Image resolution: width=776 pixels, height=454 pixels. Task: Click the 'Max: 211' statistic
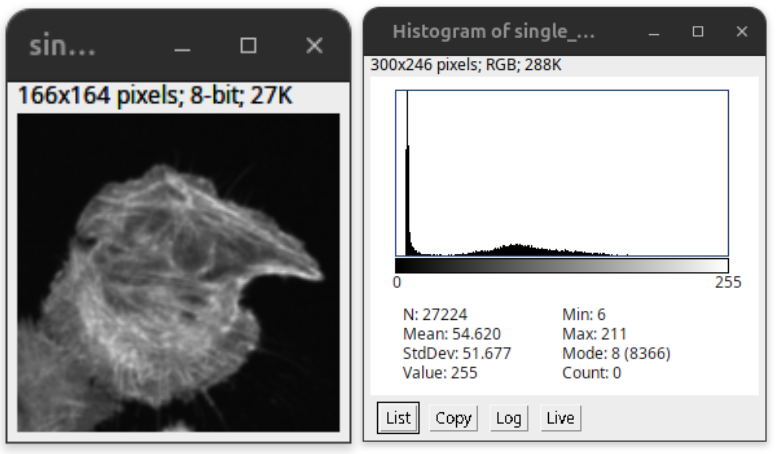(594, 334)
